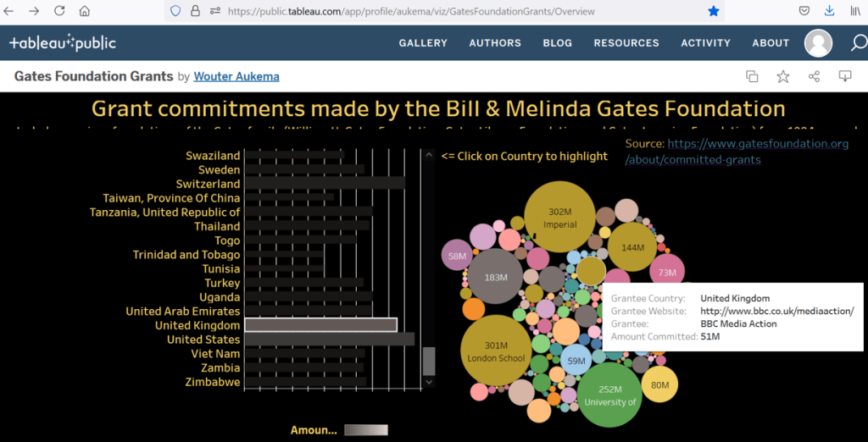The image size is (868, 442).
Task: Click the country list scrollbar thumb
Action: [429, 361]
